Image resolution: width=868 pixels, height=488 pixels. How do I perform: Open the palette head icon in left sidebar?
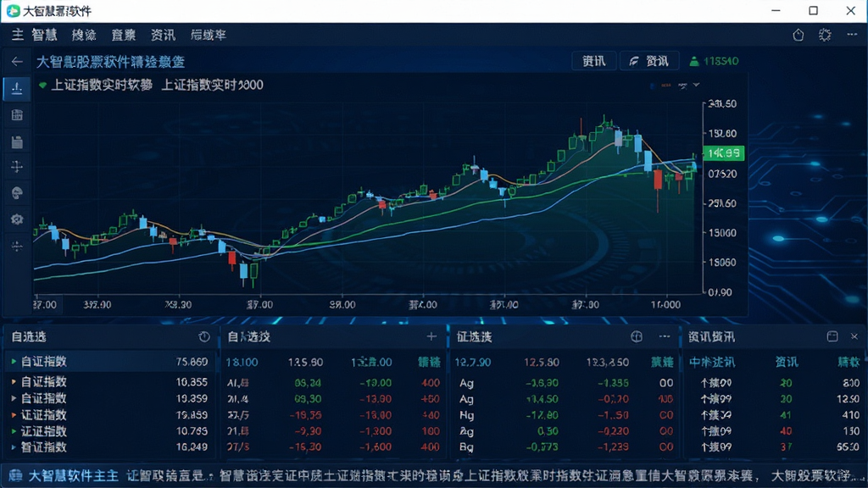pyautogui.click(x=17, y=193)
